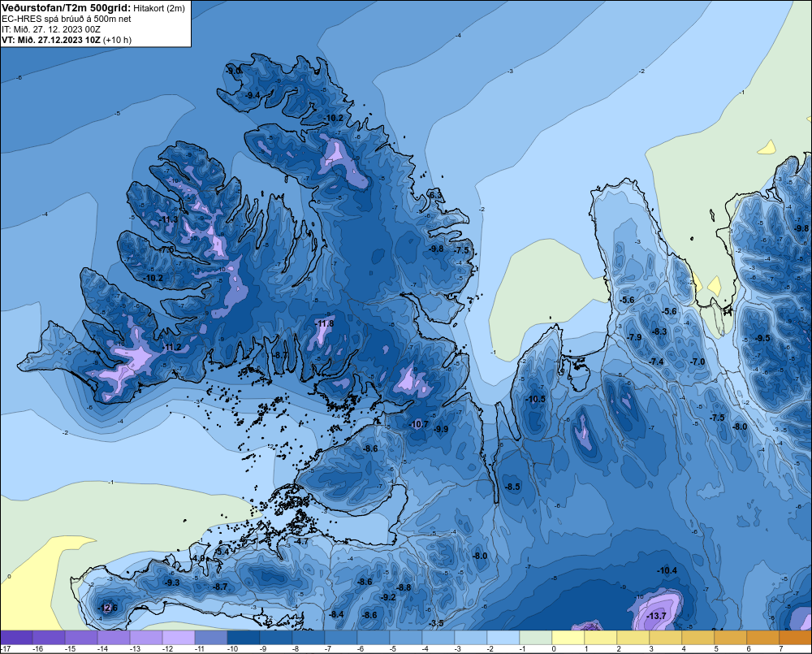
Task: Click the -10.7 temperature label
Action: pos(419,424)
